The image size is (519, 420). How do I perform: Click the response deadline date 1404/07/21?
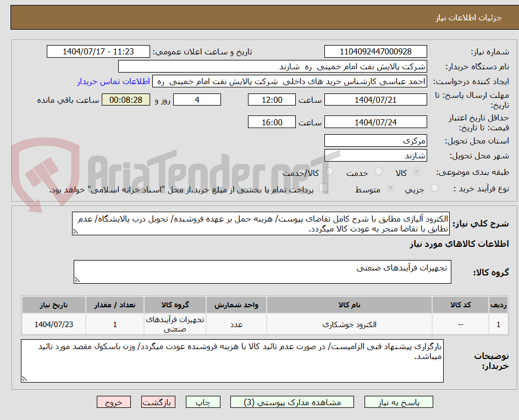click(376, 100)
